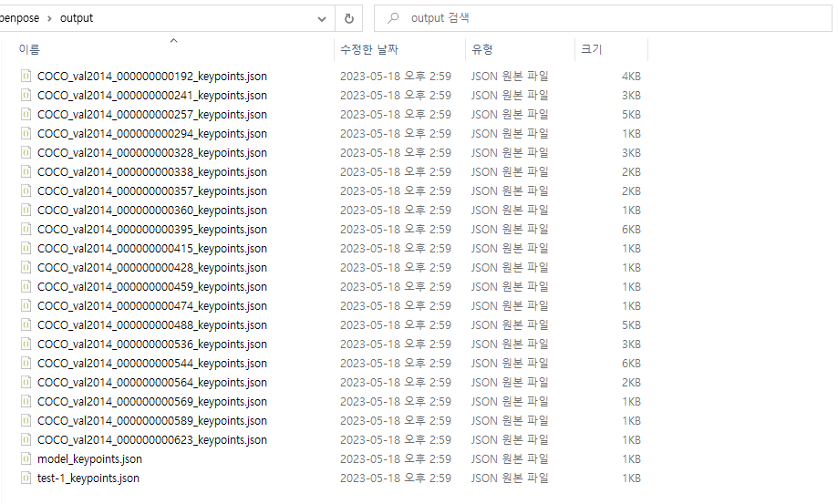Select file name COCO_val2014_000000000294_keypoints.json
The width and height of the screenshot is (838, 504).
pos(152,134)
